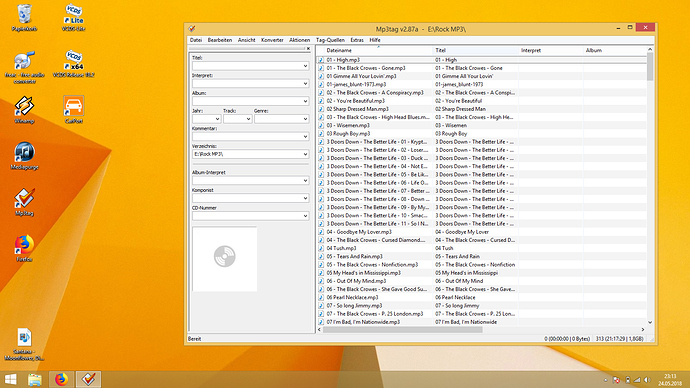Click the Mp3tag title bar application icon
The height and width of the screenshot is (388, 690).
[192, 29]
